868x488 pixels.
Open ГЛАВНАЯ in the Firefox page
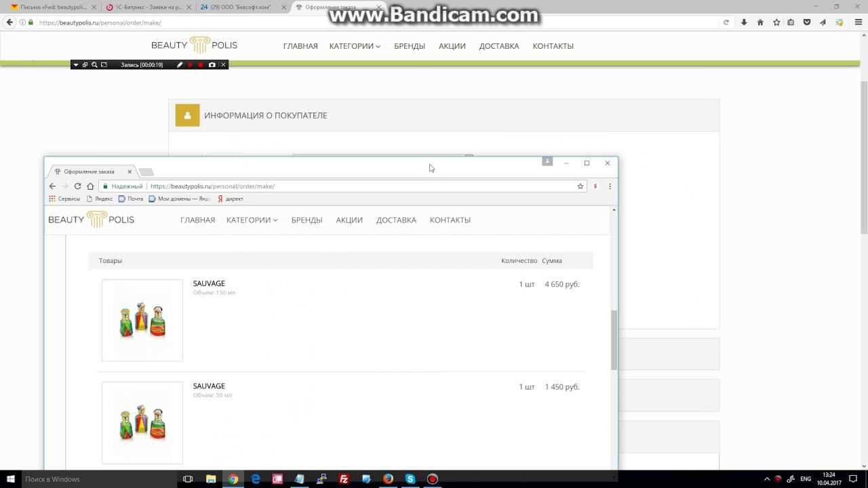click(x=300, y=46)
